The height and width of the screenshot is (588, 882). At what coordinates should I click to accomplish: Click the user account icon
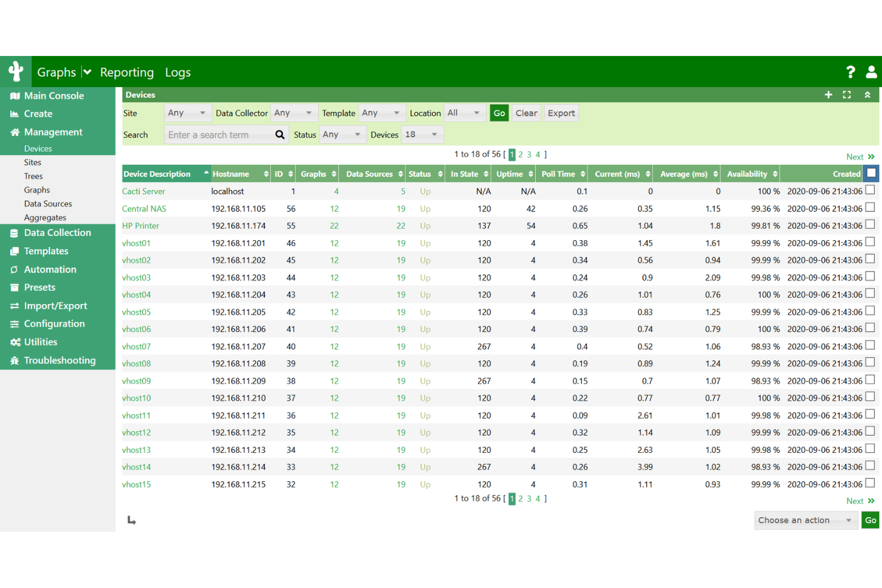click(871, 71)
